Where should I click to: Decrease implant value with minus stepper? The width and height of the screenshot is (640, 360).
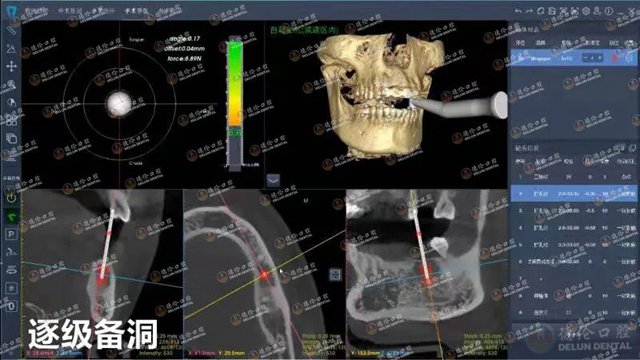pyautogui.click(x=586, y=58)
